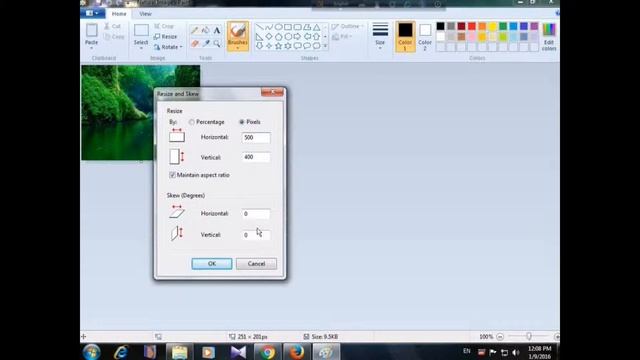This screenshot has width=640, height=360.
Task: Adjust the zoom slider handle
Action: (529, 337)
